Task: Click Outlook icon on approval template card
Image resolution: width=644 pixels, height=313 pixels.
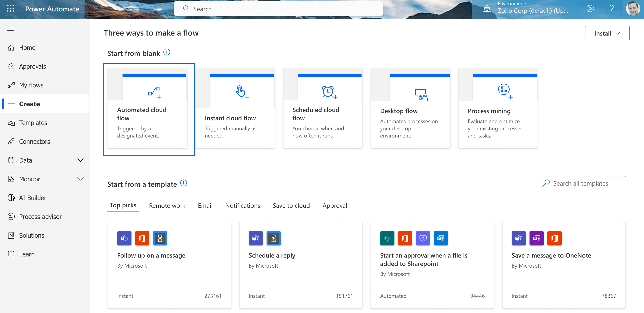Action: tap(441, 238)
